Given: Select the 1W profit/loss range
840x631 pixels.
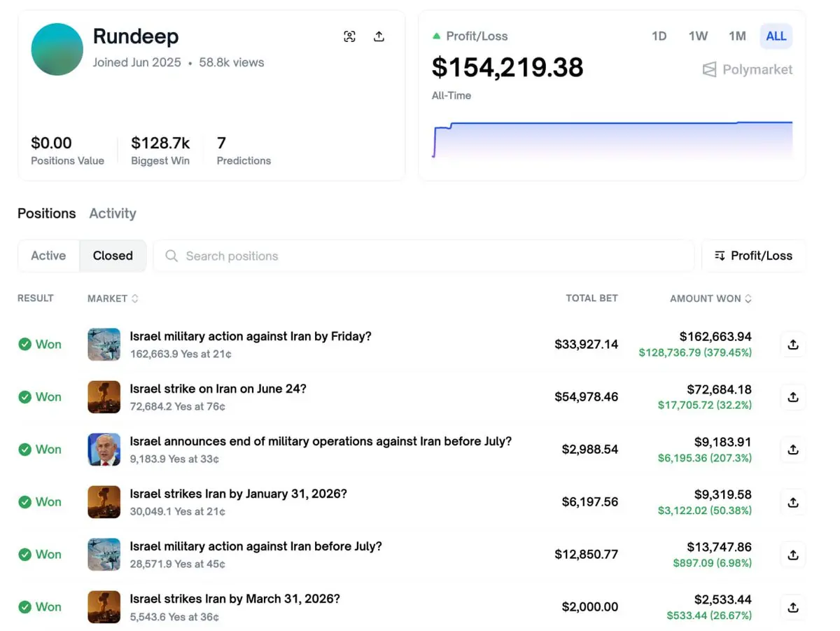Looking at the screenshot, I should [x=698, y=36].
